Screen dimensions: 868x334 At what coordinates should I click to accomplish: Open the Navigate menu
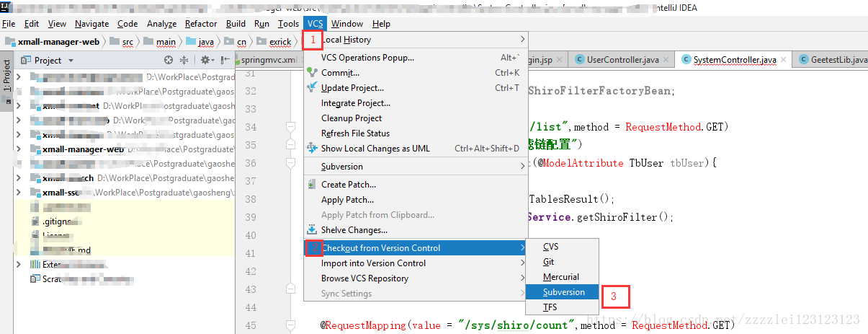pyautogui.click(x=92, y=24)
